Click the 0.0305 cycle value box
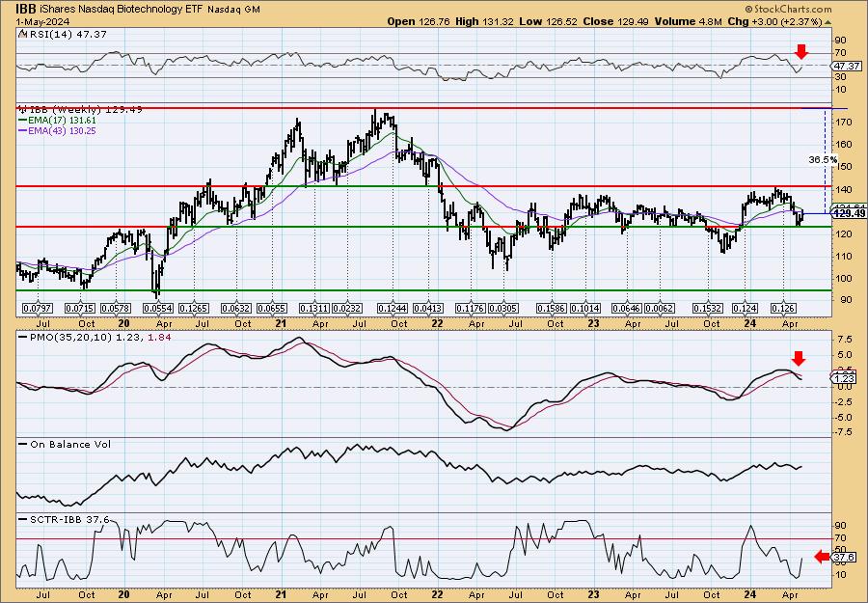The height and width of the screenshot is (603, 868). point(503,308)
